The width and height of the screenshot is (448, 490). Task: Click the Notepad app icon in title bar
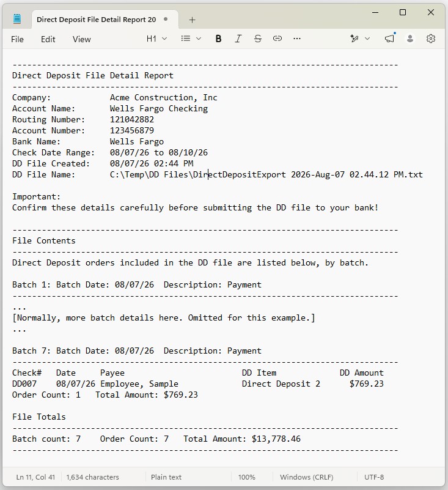[17, 19]
